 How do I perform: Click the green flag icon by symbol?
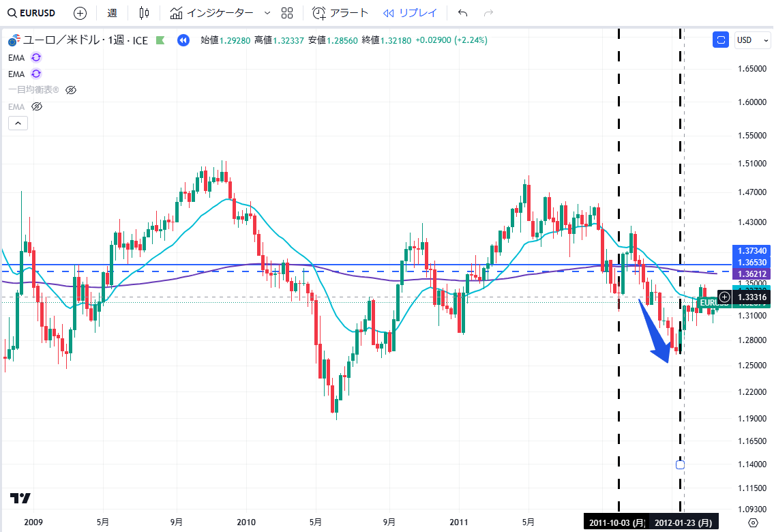(160, 40)
